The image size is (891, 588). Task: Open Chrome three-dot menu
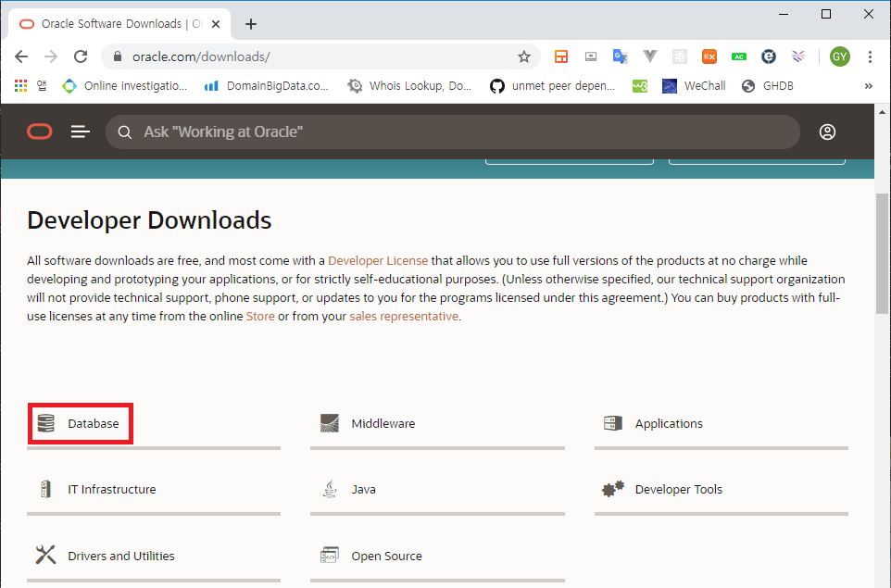pos(870,56)
